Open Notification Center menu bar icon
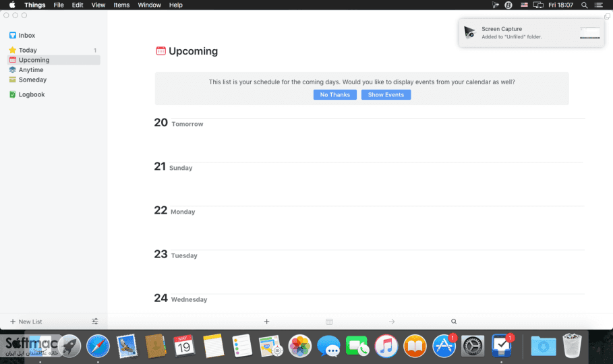 tap(599, 5)
